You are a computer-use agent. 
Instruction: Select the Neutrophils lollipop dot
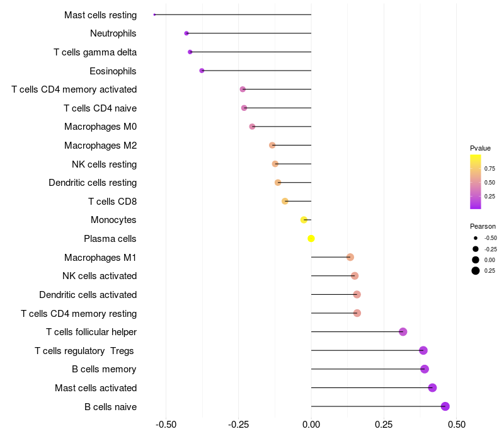coord(186,33)
